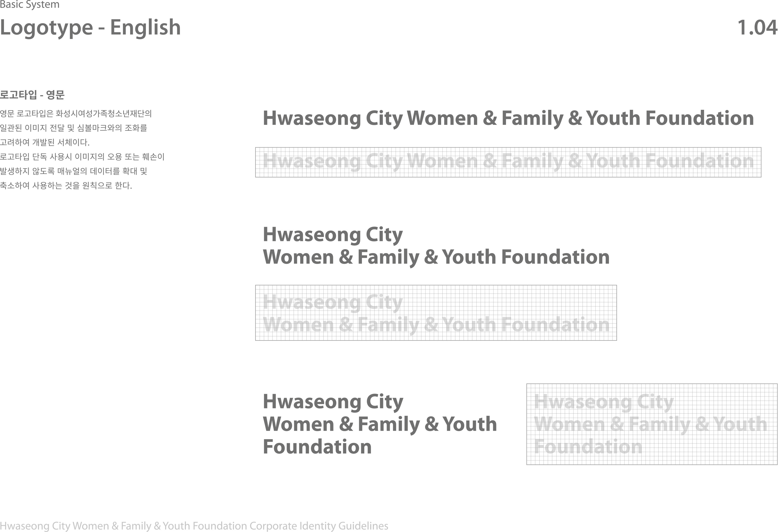Click the line starting "로고타입 단독 사용시"

tap(82, 157)
